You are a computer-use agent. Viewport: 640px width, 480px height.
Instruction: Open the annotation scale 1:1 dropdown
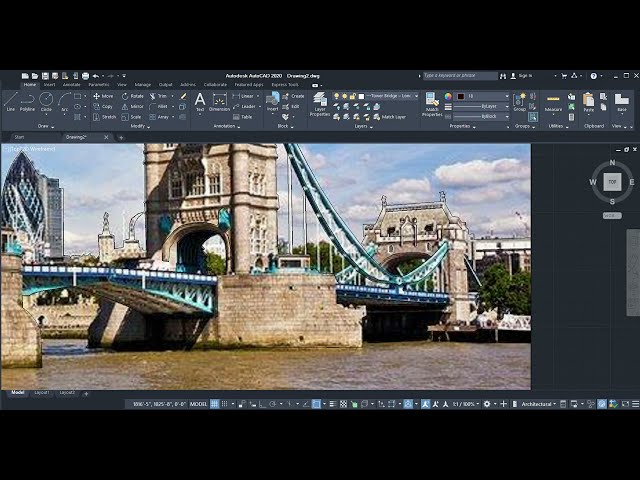point(466,404)
